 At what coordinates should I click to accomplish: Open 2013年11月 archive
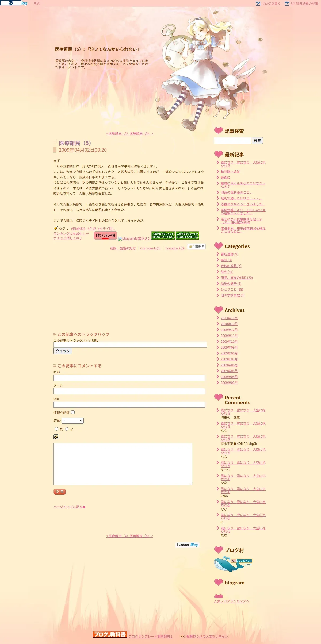229,318
